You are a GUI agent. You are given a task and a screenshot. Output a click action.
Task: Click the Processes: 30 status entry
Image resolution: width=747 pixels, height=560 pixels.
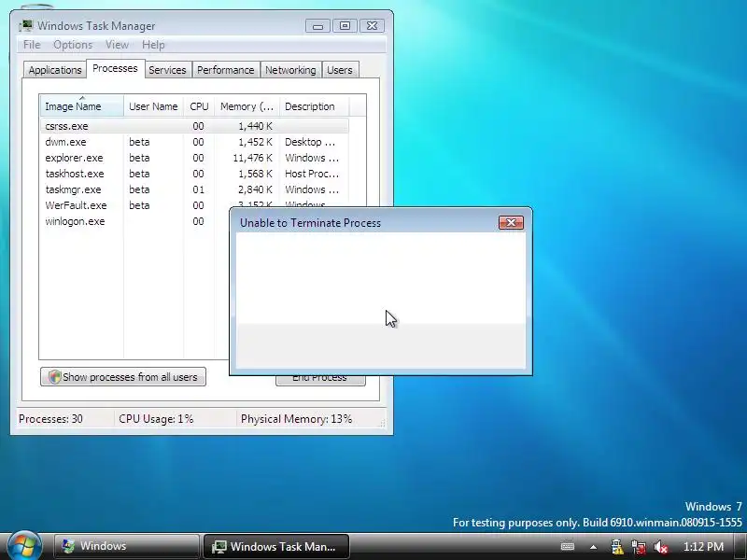50,419
